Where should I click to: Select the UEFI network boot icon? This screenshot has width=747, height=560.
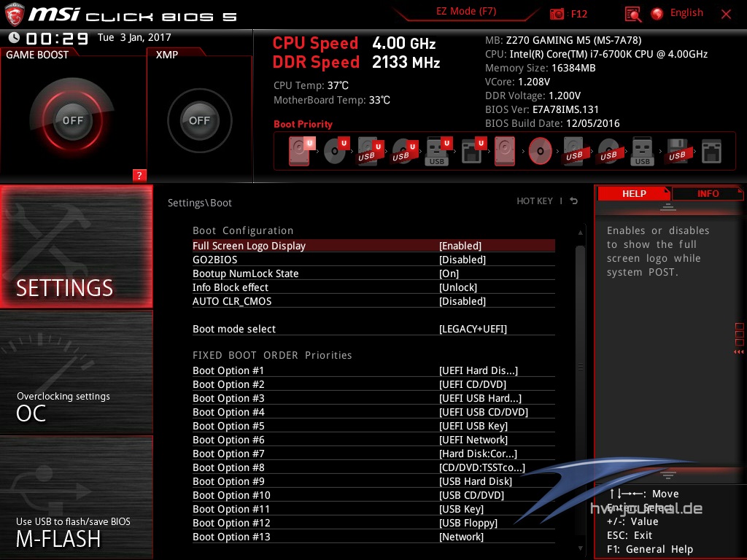pos(473,152)
